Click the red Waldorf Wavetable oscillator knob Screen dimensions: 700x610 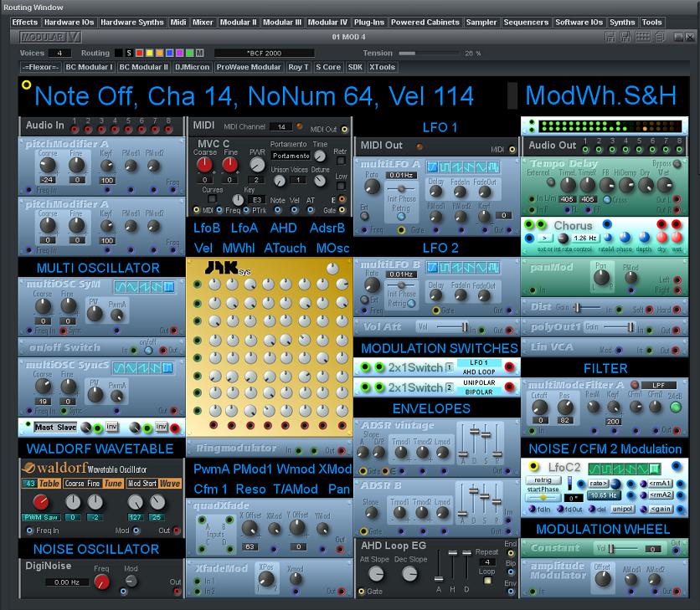coord(40,502)
